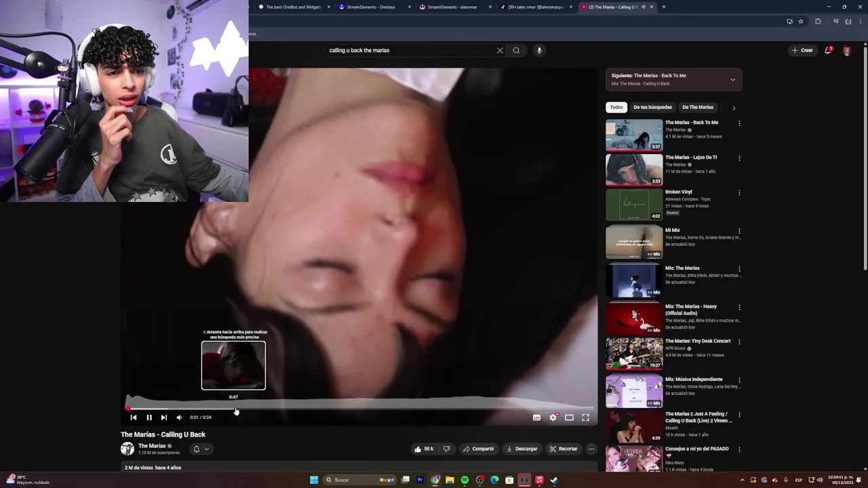Open Spotify from the taskbar

pos(465,480)
